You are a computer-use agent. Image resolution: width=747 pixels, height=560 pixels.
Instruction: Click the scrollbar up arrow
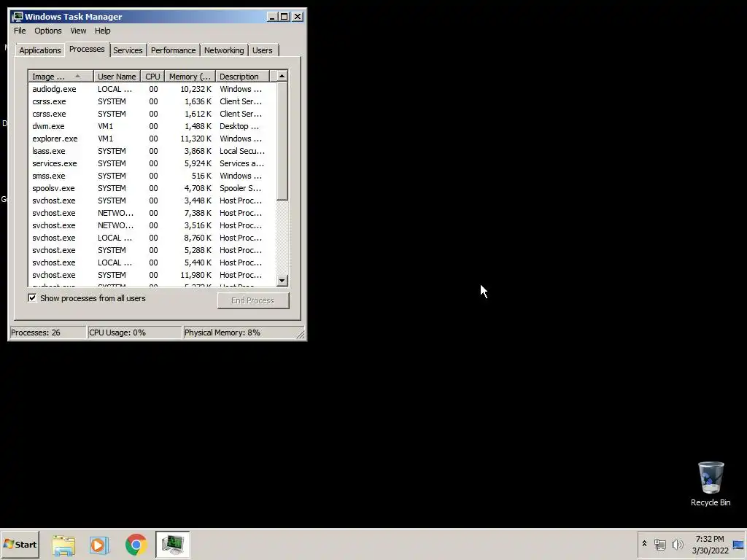(x=282, y=76)
